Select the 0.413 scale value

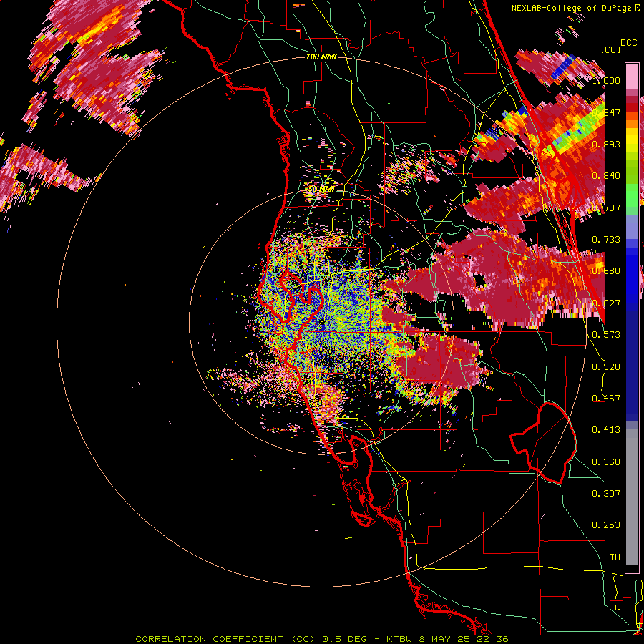pos(606,429)
